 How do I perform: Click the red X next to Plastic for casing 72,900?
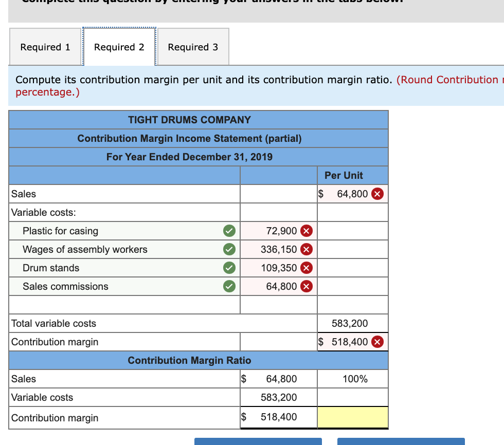[307, 231]
